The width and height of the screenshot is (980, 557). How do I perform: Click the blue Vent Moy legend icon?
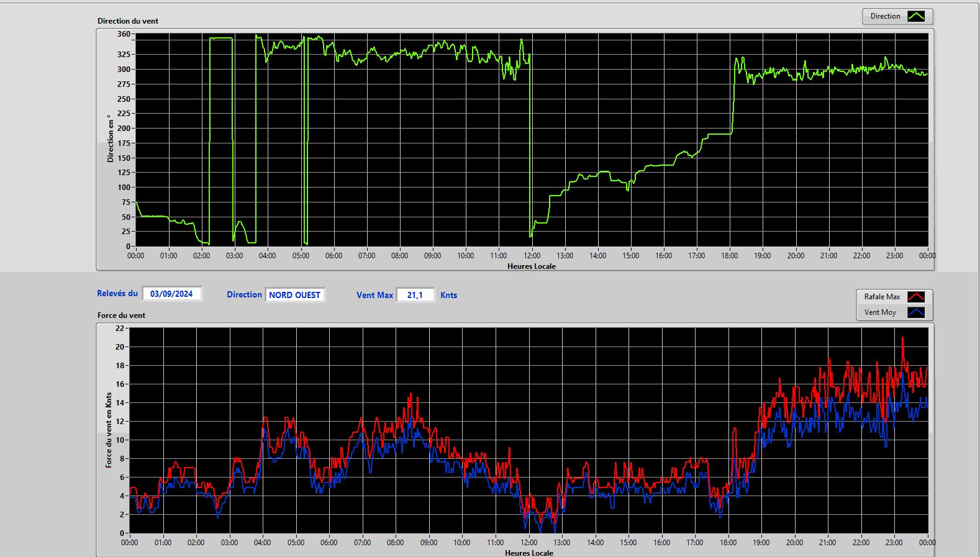[x=916, y=312]
